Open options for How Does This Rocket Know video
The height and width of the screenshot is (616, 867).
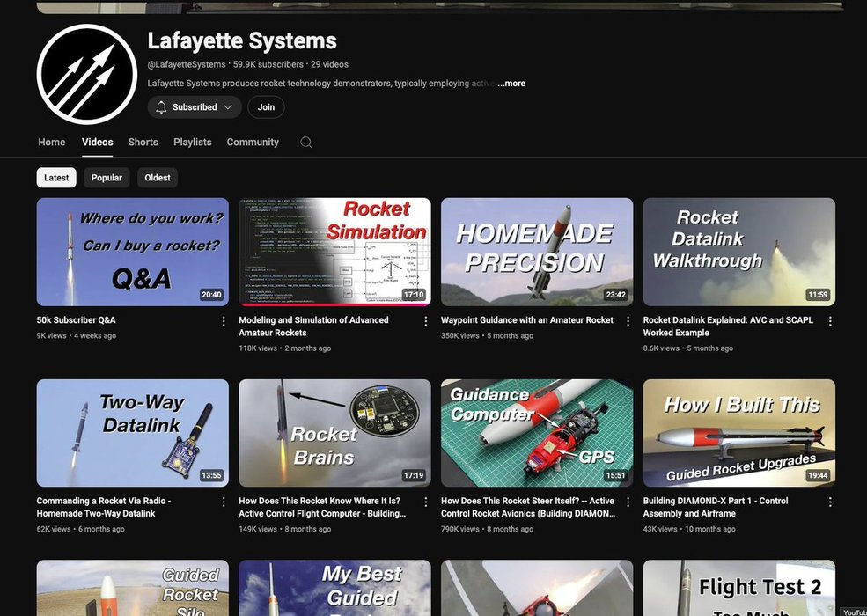(426, 502)
